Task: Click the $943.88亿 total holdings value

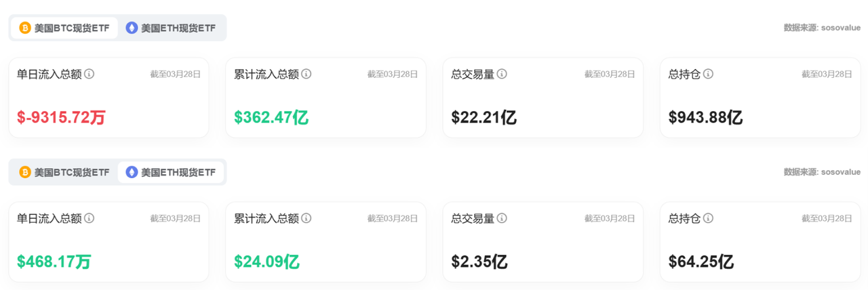Action: point(705,117)
